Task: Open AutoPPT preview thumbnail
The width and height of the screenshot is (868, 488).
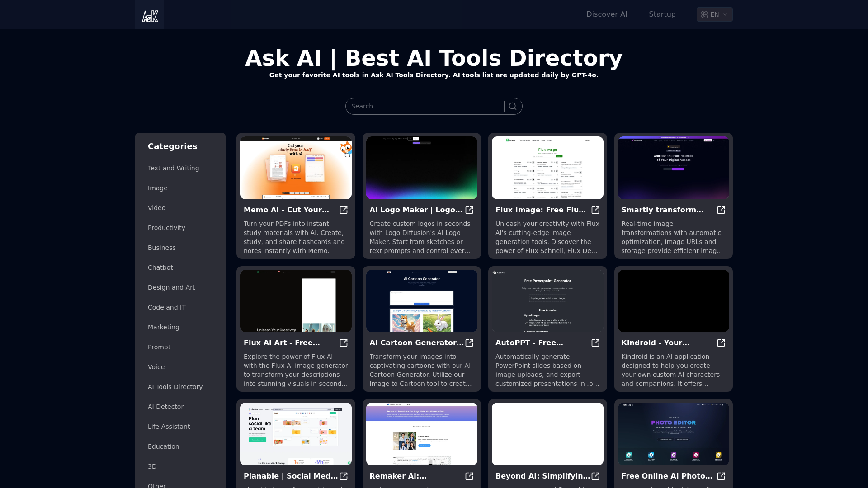Action: coord(547,301)
